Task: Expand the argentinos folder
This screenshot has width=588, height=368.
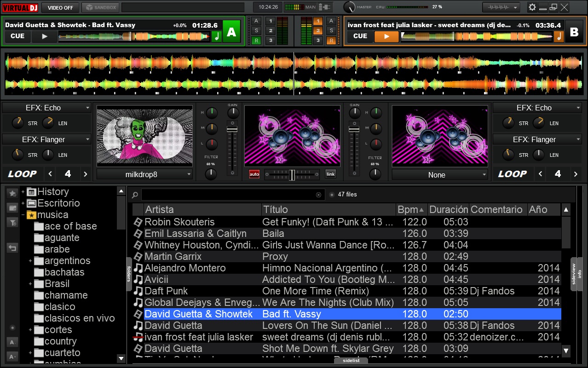Action: pos(30,261)
